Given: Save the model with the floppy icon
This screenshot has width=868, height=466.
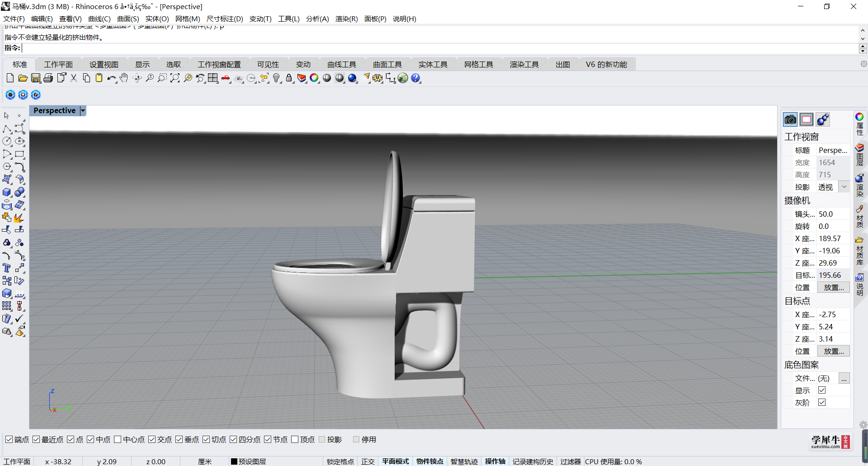Looking at the screenshot, I should 35,78.
